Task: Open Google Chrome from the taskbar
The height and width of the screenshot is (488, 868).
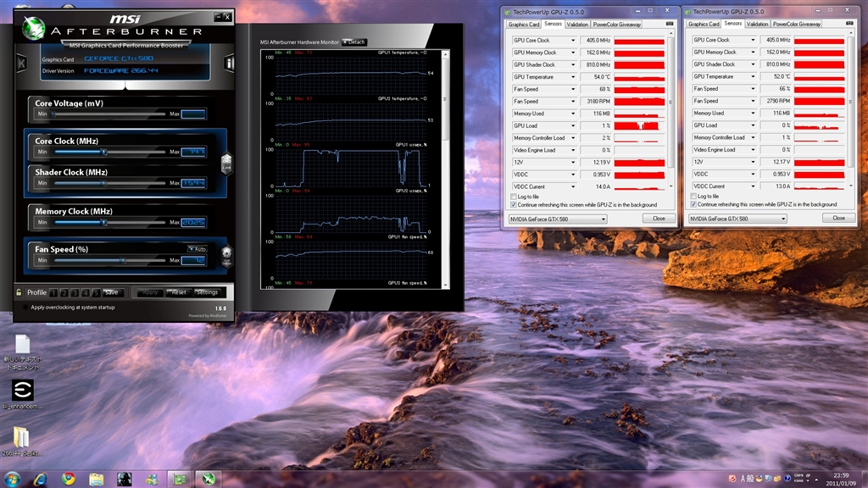Action: pyautogui.click(x=68, y=480)
